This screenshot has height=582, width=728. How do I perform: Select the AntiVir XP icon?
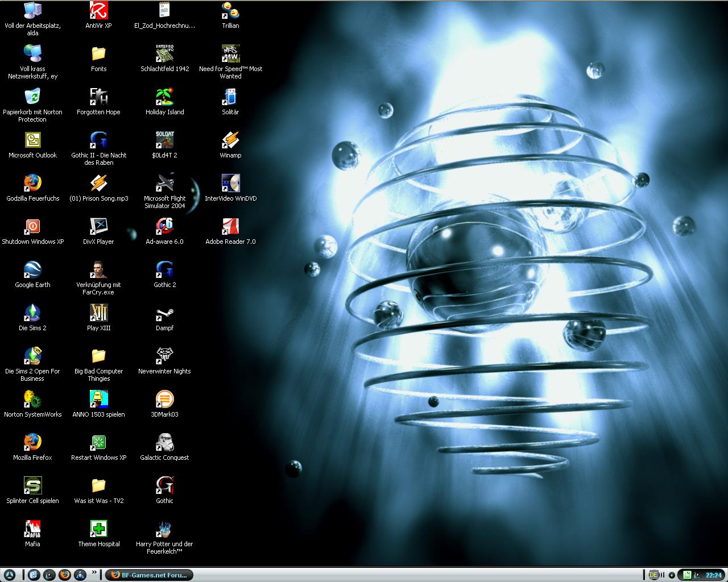[x=98, y=11]
